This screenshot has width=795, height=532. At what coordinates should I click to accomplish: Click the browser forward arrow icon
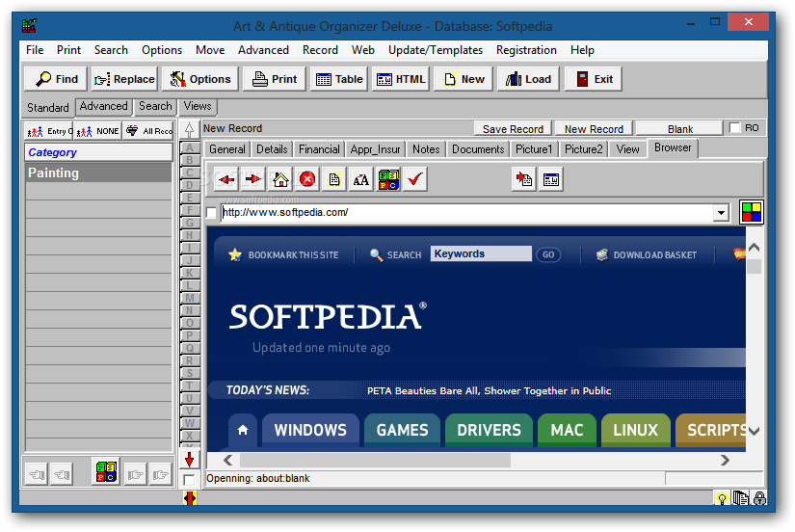(x=253, y=179)
